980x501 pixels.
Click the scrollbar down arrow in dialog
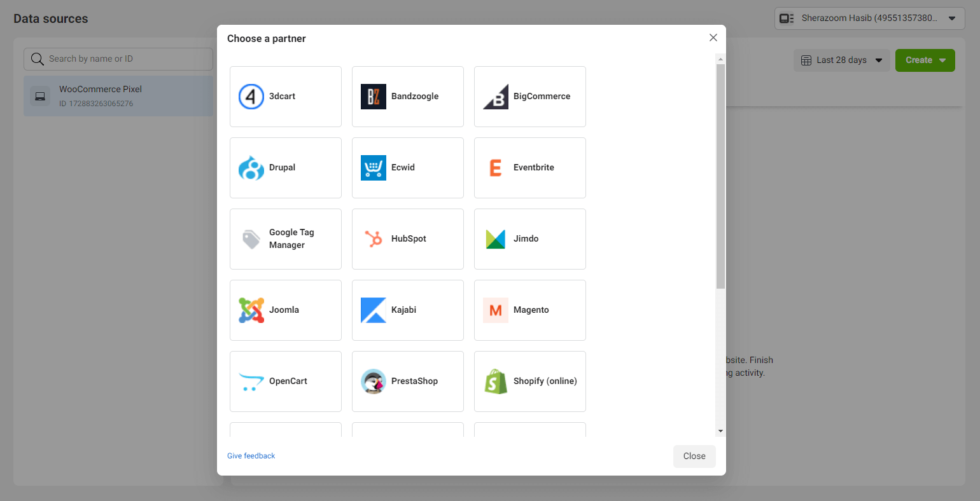tap(720, 431)
